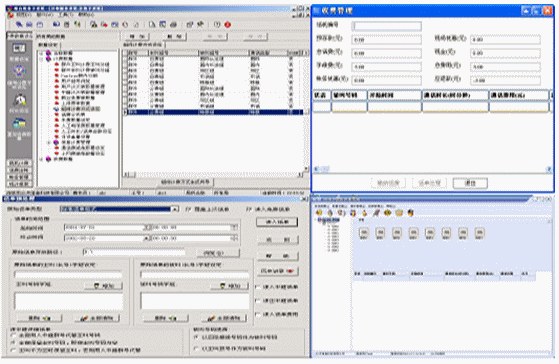Select the first telephone unit icon in the monitor window
Image resolution: width=559 pixels, height=364 pixels.
pos(364,233)
